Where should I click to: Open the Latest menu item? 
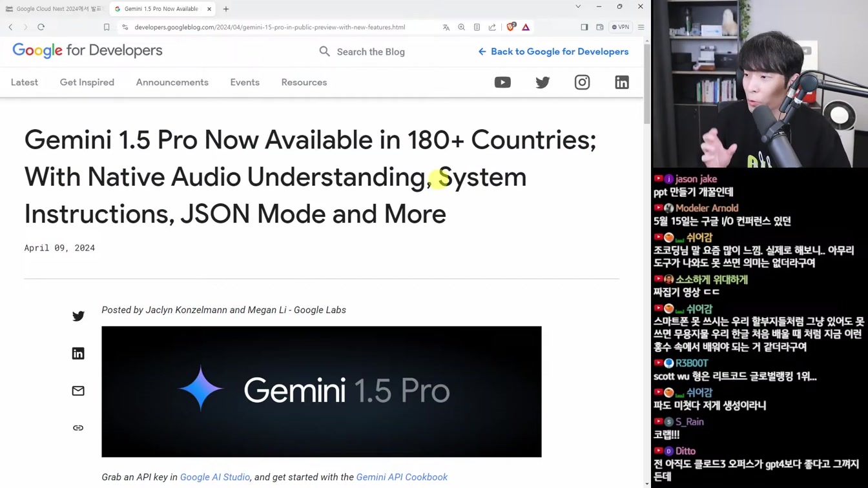point(25,82)
